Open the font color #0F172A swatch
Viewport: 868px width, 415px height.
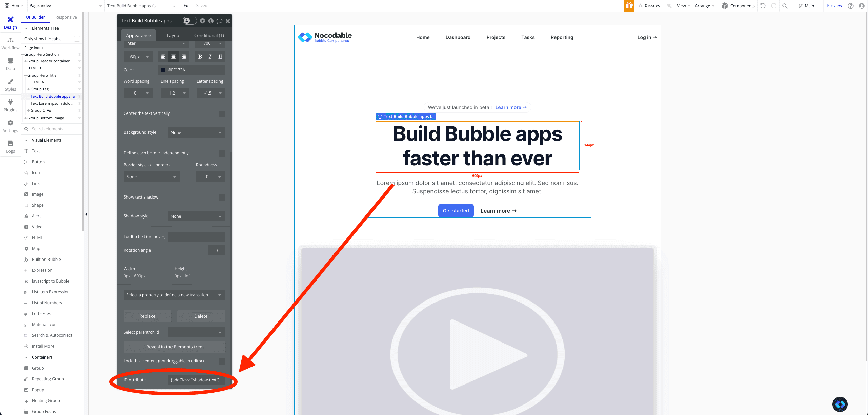click(x=163, y=70)
